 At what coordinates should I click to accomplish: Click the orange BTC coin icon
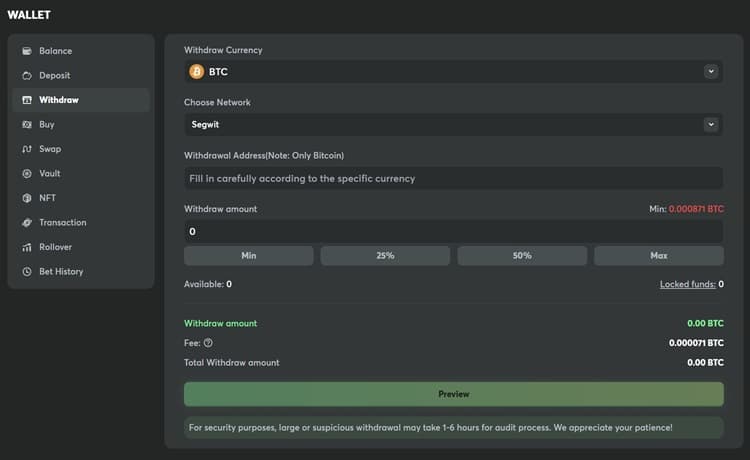pos(196,72)
